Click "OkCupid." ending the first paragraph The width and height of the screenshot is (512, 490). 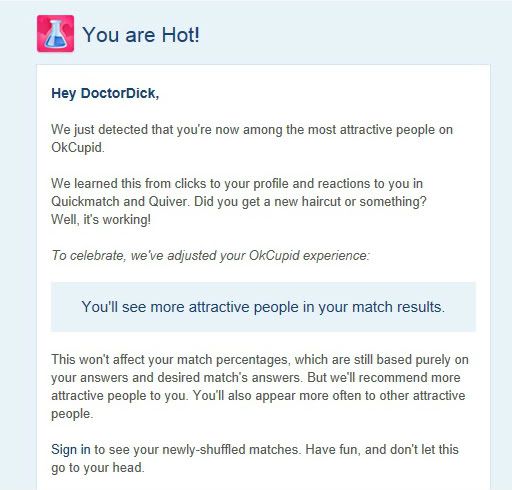tap(78, 148)
